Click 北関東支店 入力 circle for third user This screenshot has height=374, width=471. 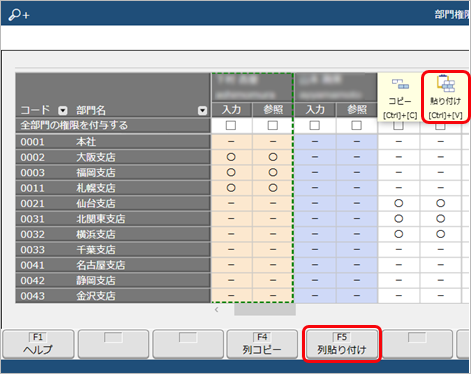tap(399, 219)
